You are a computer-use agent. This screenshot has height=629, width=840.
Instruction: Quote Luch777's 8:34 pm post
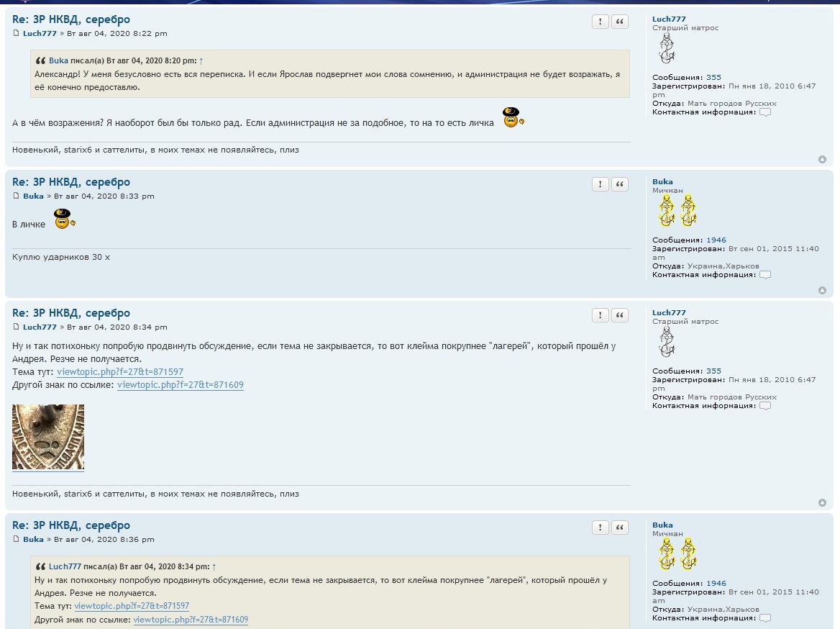619,315
